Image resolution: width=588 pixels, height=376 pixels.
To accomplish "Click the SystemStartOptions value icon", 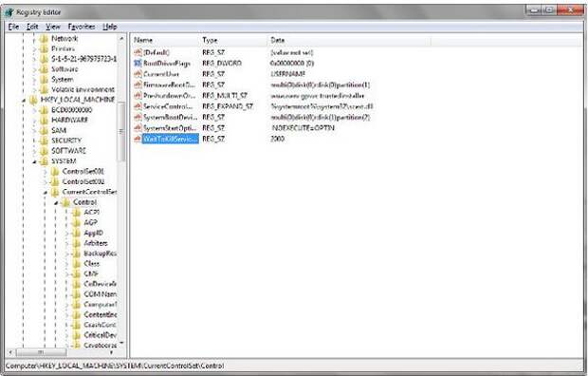I will (138, 128).
